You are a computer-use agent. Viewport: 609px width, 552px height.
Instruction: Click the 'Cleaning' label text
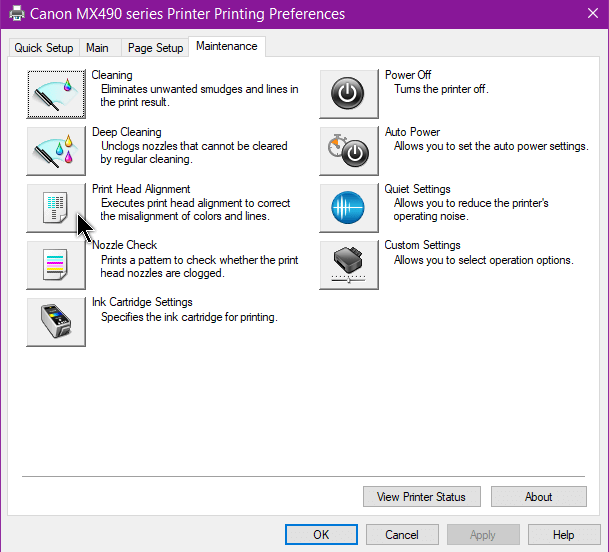coord(112,75)
